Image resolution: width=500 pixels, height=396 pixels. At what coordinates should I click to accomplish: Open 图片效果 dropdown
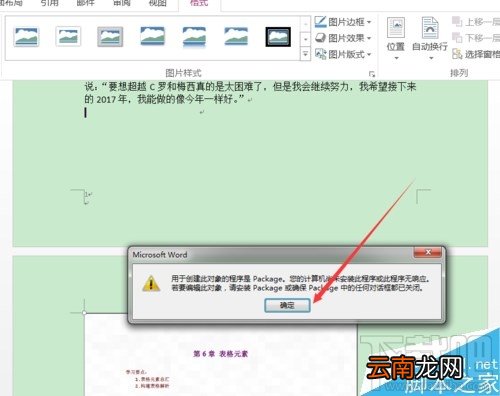(x=344, y=38)
